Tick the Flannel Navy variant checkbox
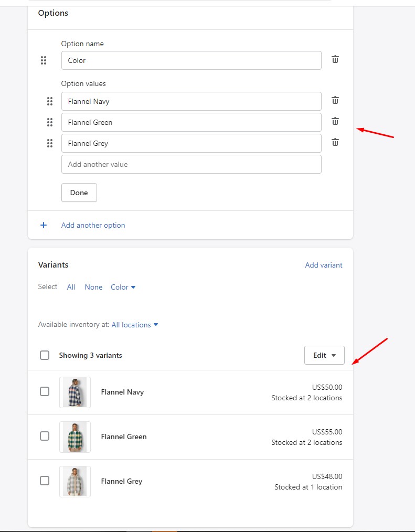The width and height of the screenshot is (415, 532). [x=45, y=391]
